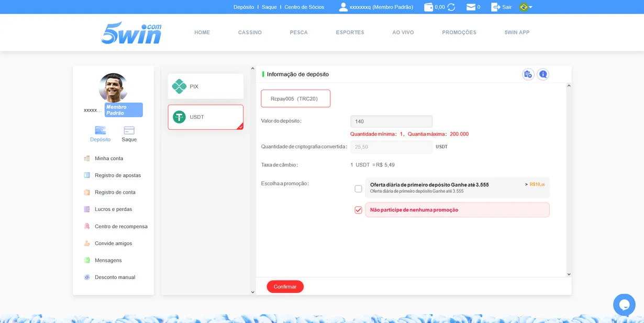The image size is (644, 323).
Task: Click the deposit info icon
Action: click(x=543, y=74)
